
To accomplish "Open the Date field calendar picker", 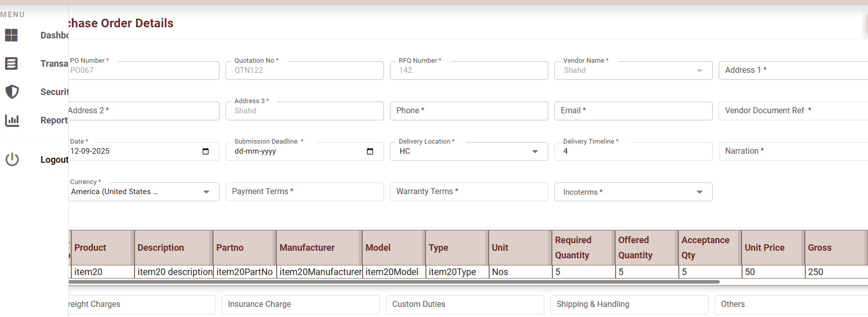I will click(205, 151).
